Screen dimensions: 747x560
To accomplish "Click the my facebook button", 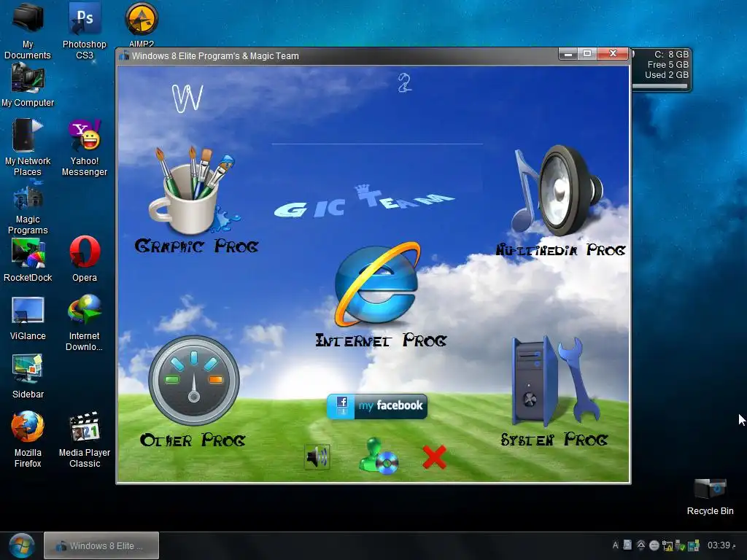I will tap(377, 406).
